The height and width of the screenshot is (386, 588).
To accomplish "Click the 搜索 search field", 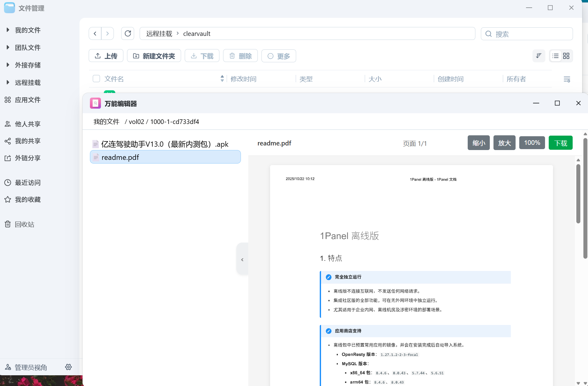I will point(531,34).
